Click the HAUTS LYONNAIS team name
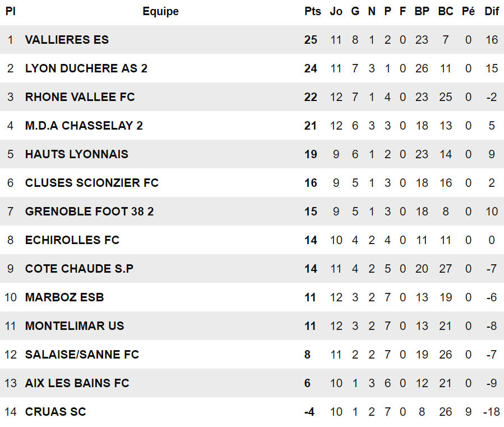 tap(77, 154)
